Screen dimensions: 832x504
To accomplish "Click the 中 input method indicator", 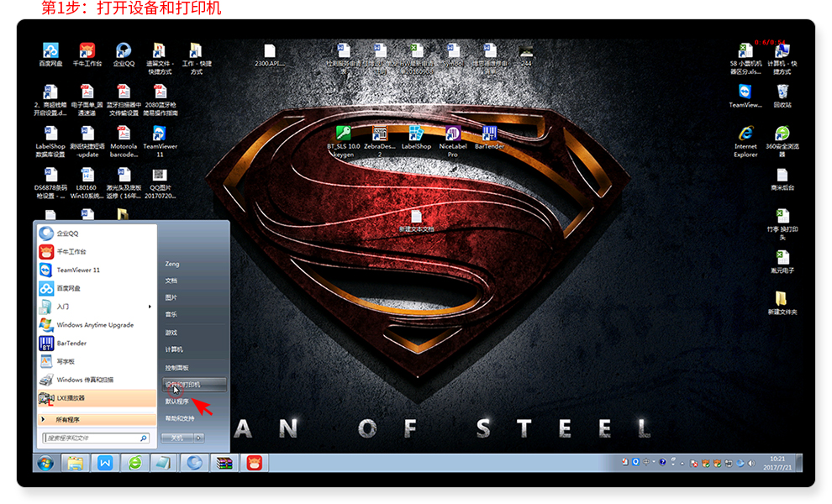I will click(645, 462).
